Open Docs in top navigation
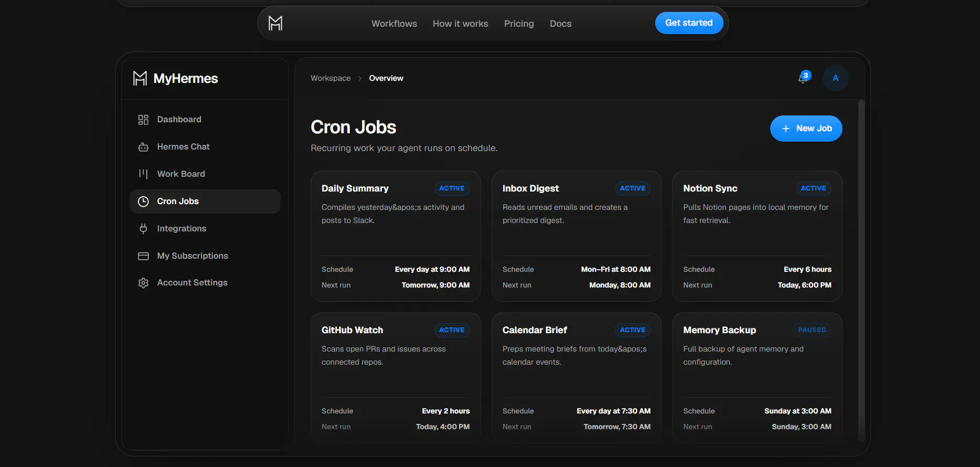The image size is (980, 467). coord(560,24)
